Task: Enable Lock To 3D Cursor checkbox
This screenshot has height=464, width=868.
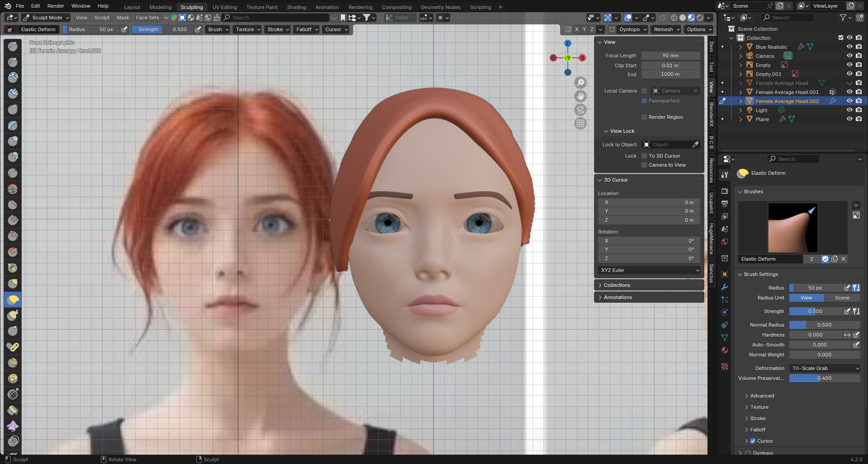Action: pos(644,156)
